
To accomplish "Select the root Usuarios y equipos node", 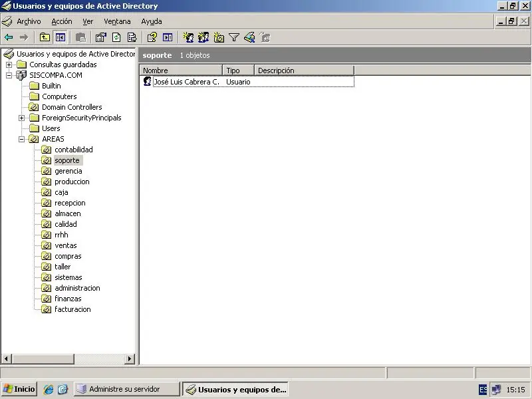I will (76, 54).
